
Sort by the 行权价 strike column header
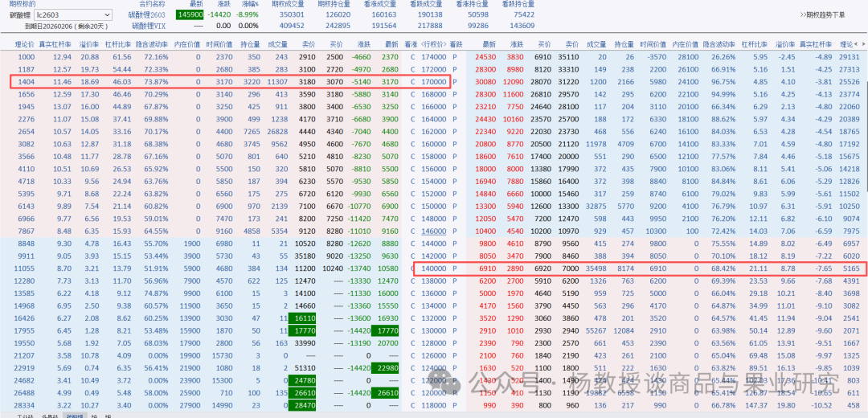point(433,44)
